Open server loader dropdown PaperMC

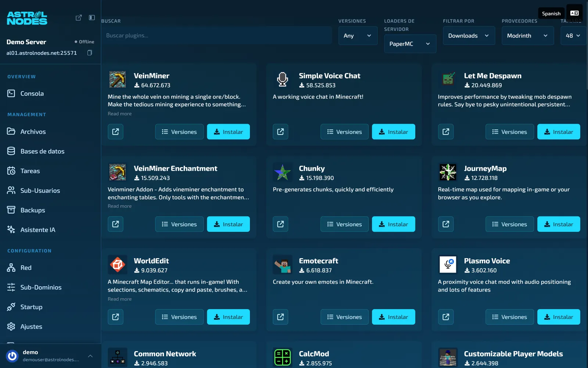tap(410, 44)
